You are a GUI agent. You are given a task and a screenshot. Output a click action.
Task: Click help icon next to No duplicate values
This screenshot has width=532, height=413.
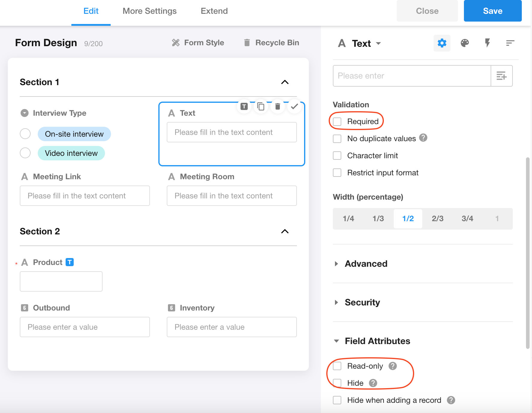(x=423, y=138)
